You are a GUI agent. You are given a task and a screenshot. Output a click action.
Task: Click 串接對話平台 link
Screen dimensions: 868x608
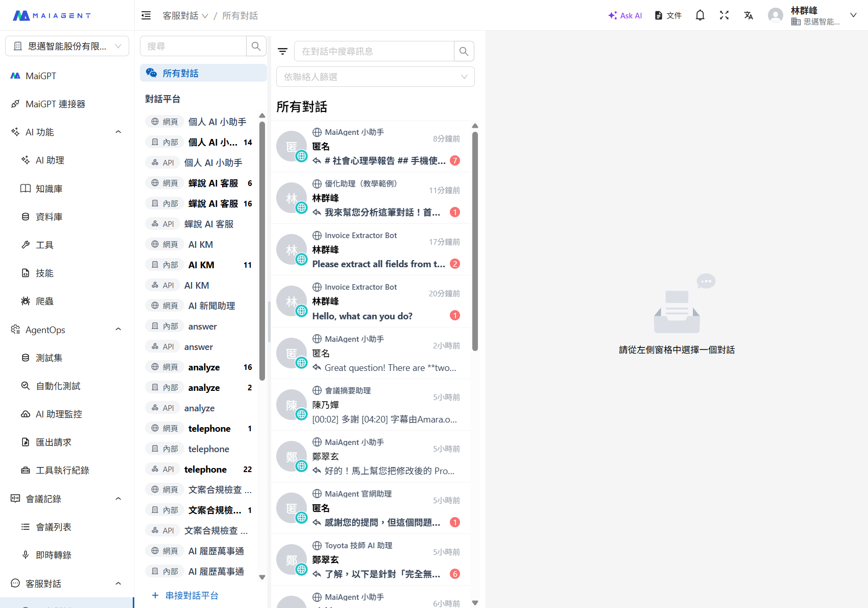pos(191,595)
